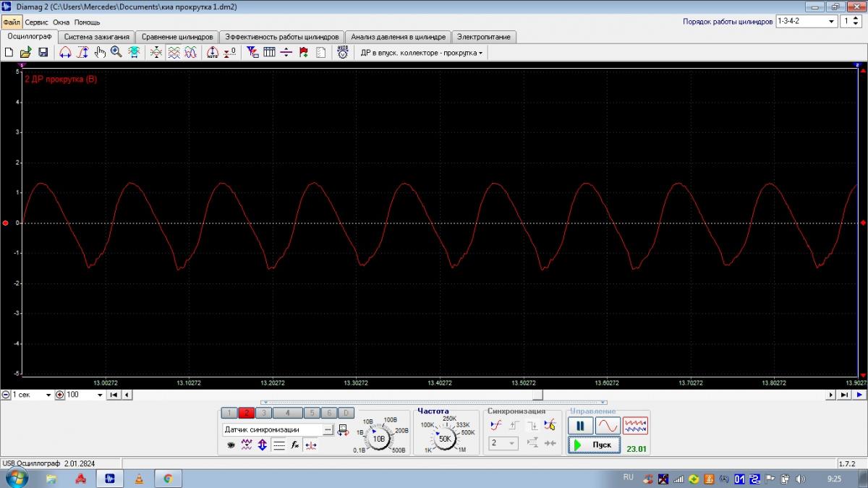Click the Частота 50K frequency knob
868x488 pixels.
[445, 438]
